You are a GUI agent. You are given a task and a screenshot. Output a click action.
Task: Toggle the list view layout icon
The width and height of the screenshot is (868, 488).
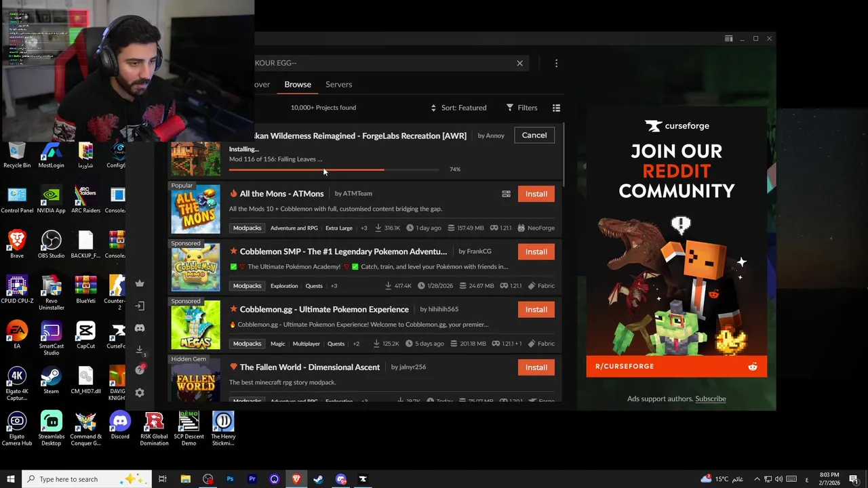tap(556, 108)
